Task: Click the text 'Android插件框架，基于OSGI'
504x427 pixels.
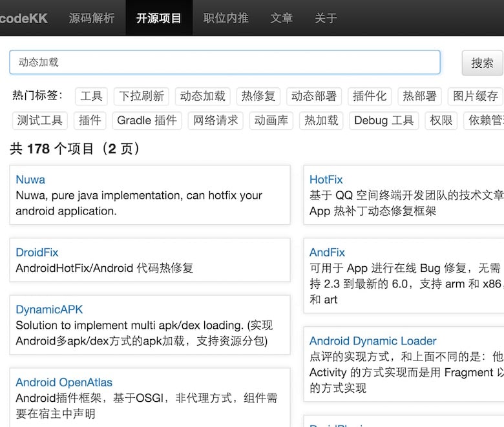Action: [90, 398]
